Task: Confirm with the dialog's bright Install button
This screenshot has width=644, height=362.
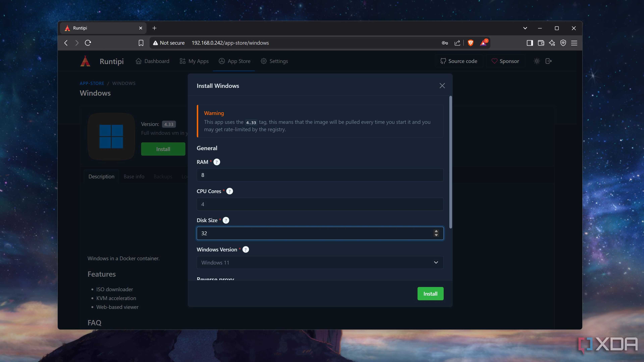Action: coord(430,294)
